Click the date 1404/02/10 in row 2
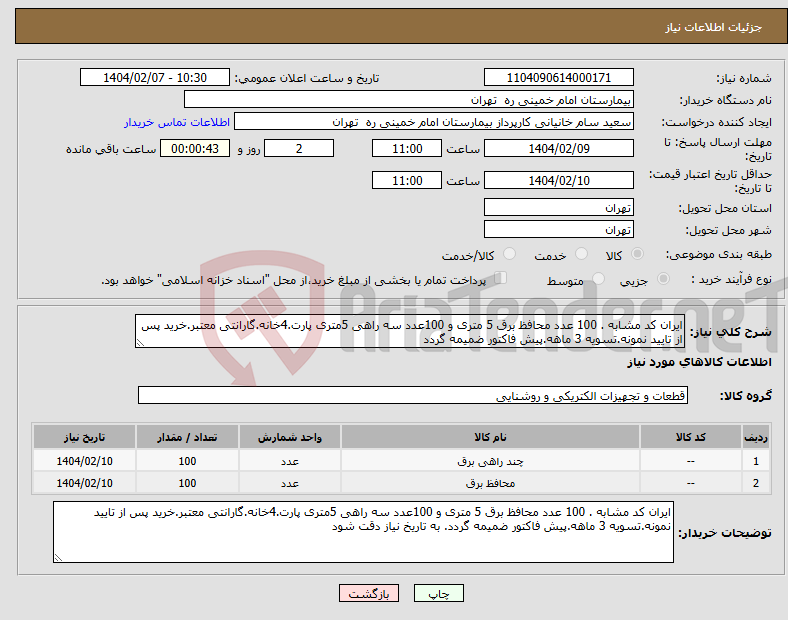Image resolution: width=788 pixels, height=620 pixels. [x=84, y=483]
